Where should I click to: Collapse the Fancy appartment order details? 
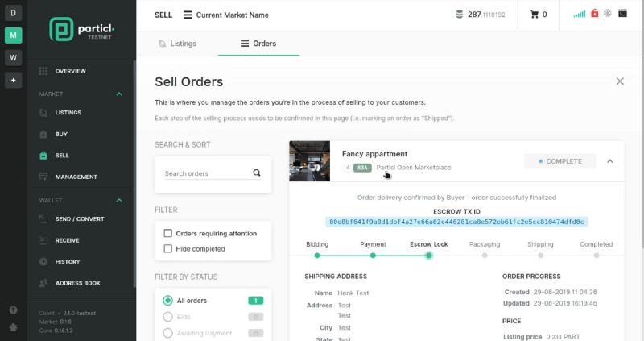(x=610, y=161)
